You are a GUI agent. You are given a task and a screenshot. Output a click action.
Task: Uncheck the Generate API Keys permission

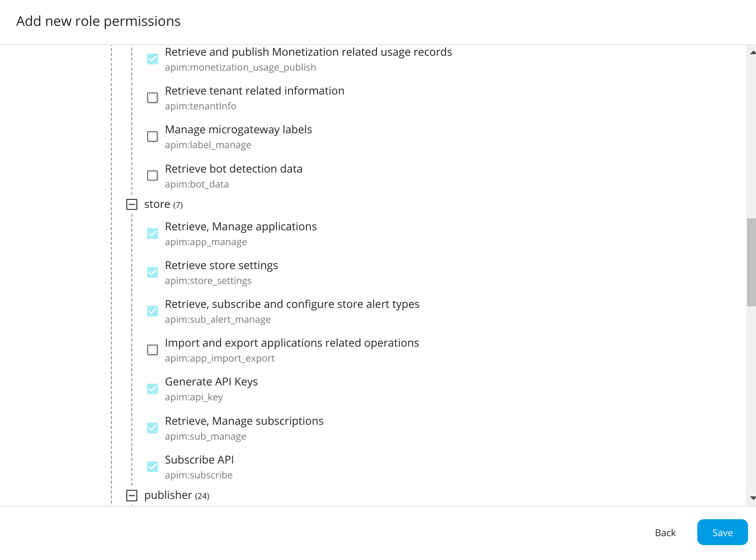pos(152,388)
